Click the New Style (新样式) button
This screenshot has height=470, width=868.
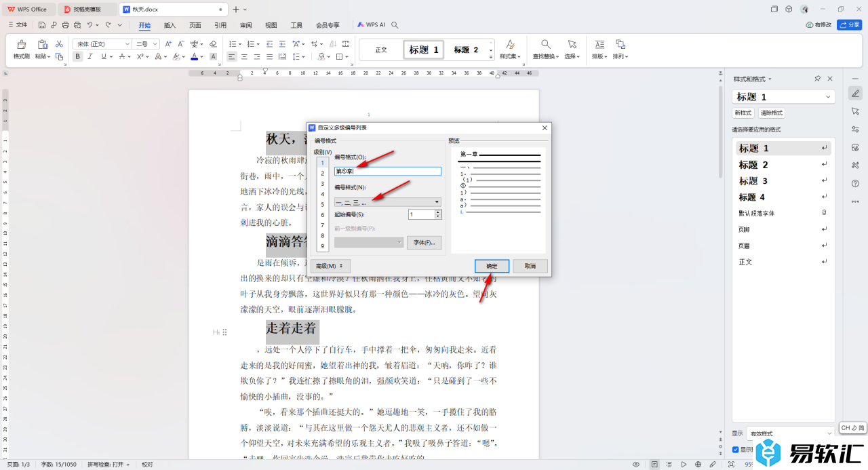743,113
